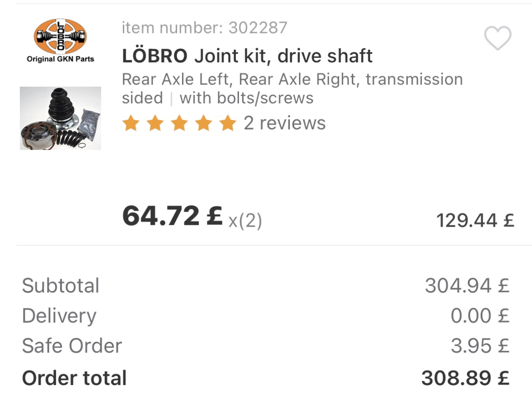Click the 129.44 £ line total
Viewport: 532px width, 414px height.
[x=476, y=220]
